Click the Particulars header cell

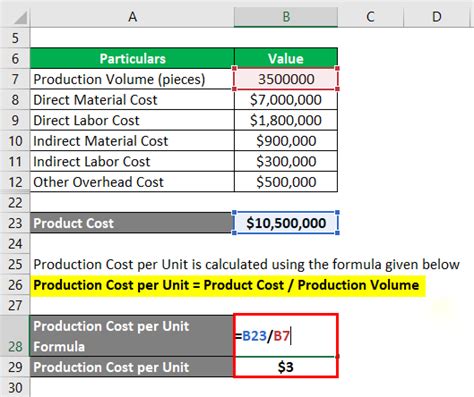(x=132, y=59)
